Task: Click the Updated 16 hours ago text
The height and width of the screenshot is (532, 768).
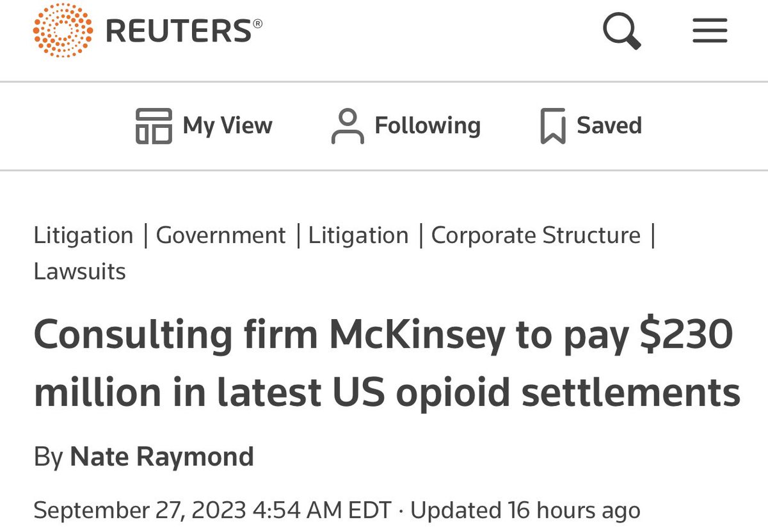Action: click(x=525, y=510)
